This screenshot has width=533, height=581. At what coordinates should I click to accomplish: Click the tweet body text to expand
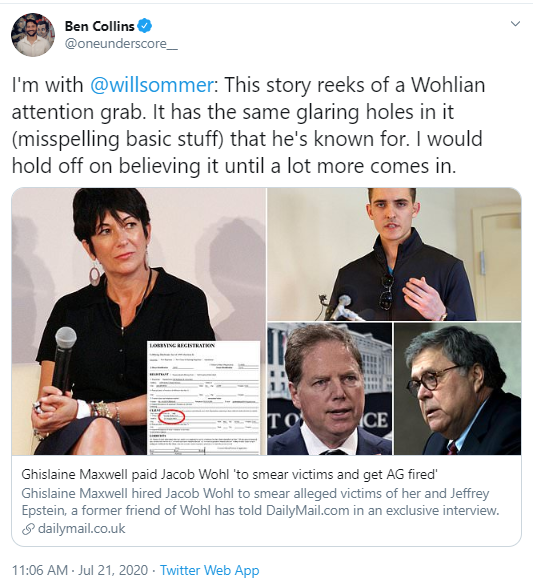point(248,125)
